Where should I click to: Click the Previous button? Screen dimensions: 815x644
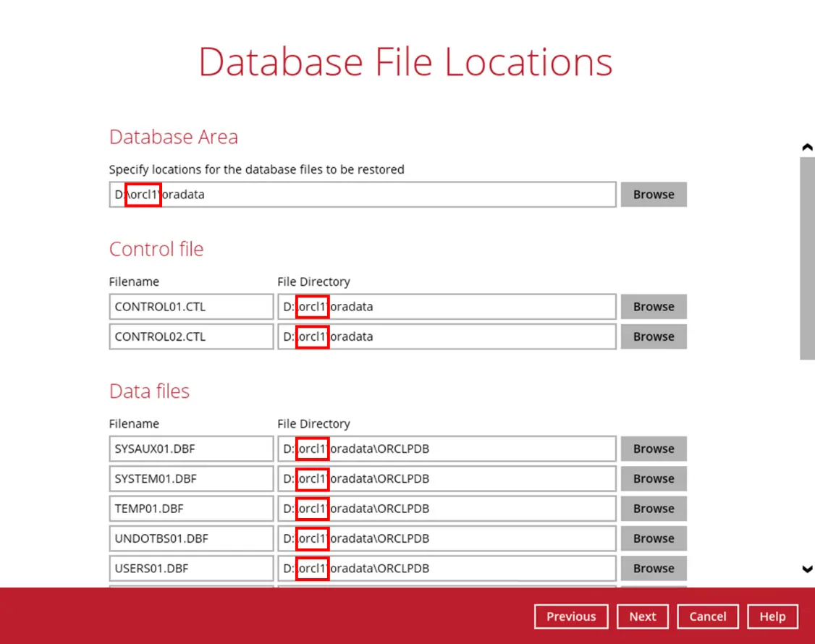(570, 616)
